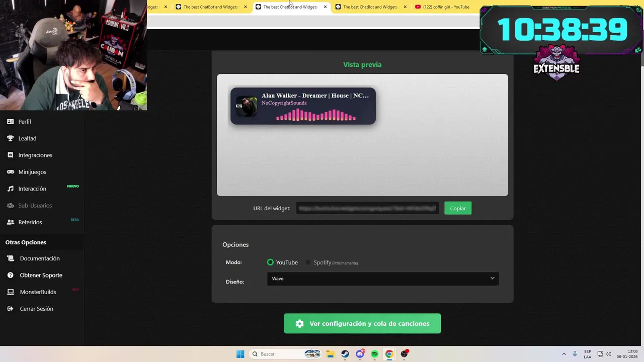Select the YouTube mode radio button
Viewport: 644px width, 362px height.
click(x=270, y=262)
